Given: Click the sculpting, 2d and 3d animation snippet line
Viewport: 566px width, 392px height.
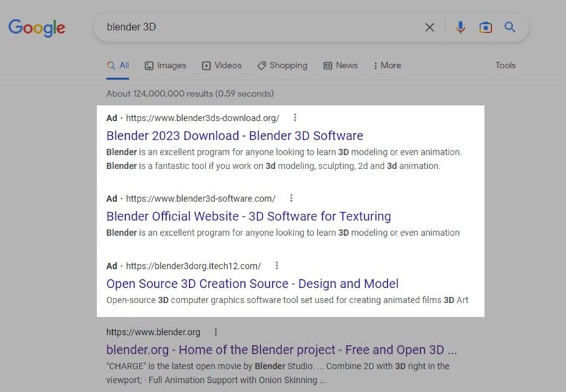Looking at the screenshot, I should click(273, 166).
